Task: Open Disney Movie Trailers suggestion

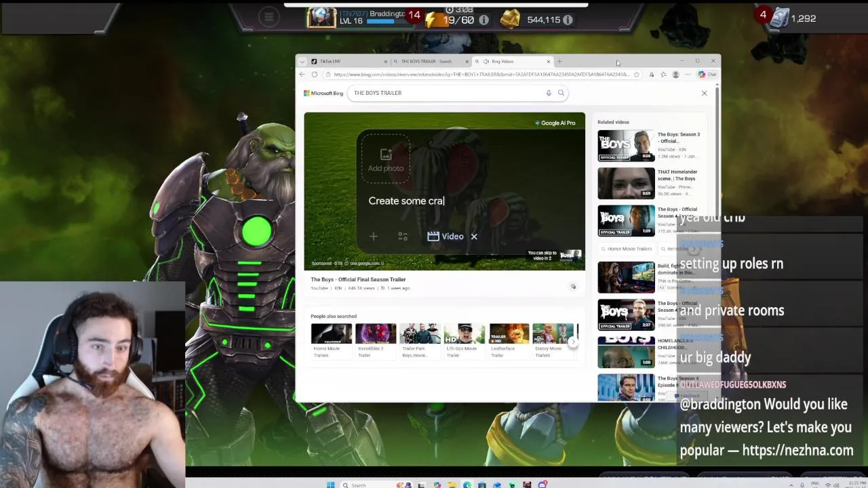Action: [x=553, y=341]
